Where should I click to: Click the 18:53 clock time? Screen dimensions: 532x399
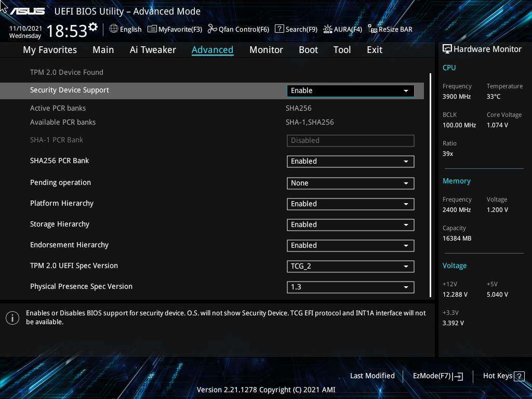coord(67,31)
